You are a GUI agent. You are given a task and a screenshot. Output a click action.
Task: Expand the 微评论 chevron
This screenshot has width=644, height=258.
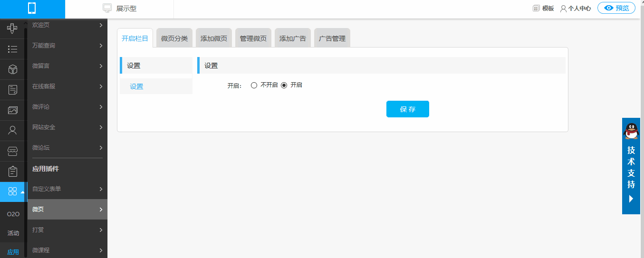click(x=101, y=107)
